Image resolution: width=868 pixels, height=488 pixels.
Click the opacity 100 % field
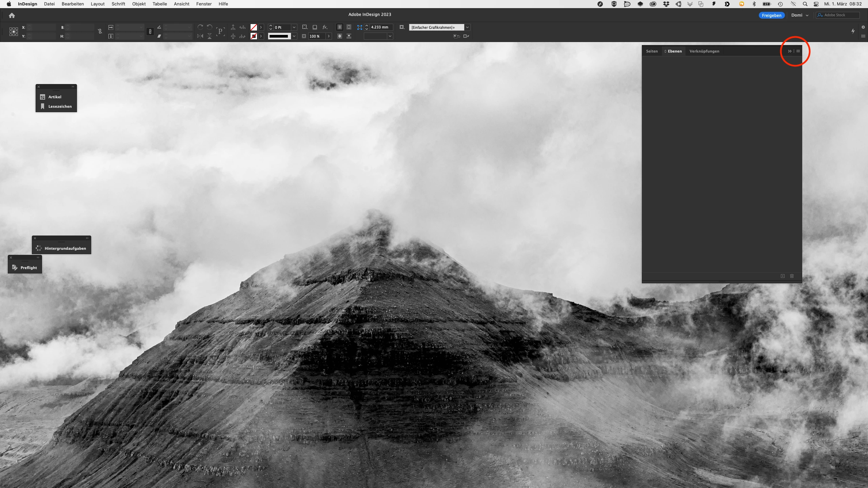coord(317,36)
